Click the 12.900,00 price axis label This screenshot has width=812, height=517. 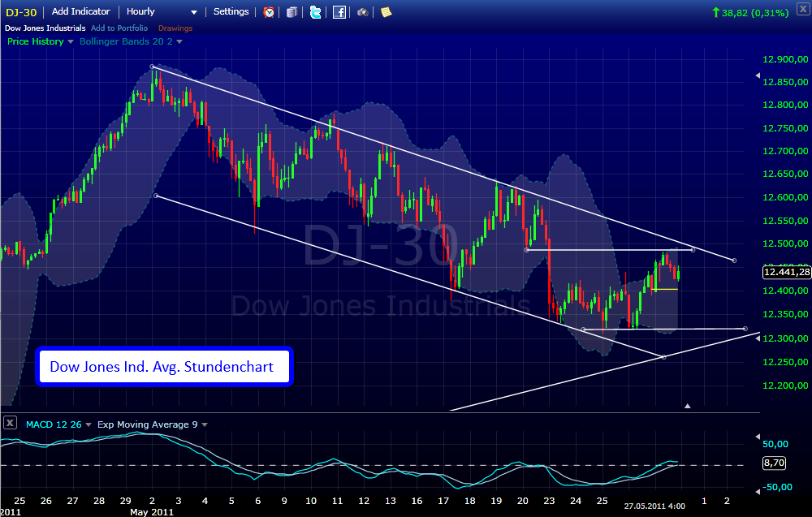pos(785,59)
